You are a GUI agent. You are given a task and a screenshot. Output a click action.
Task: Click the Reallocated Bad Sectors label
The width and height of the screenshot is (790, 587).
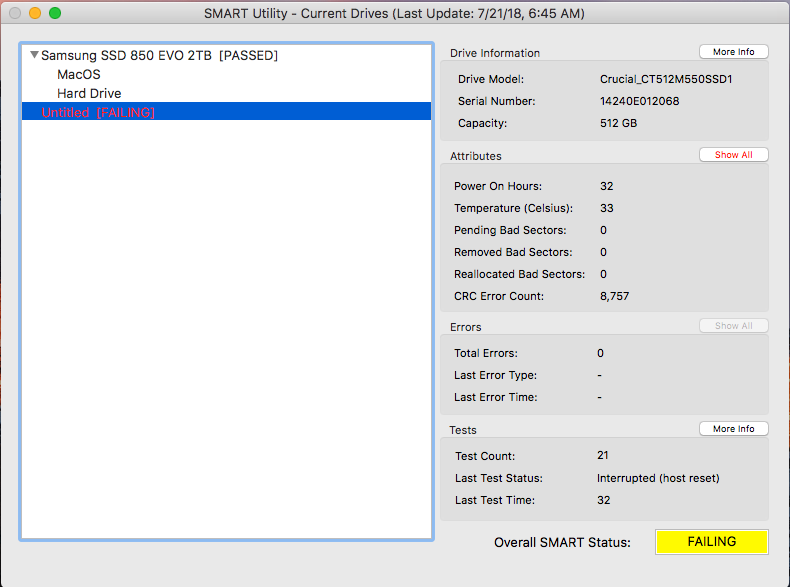point(519,274)
